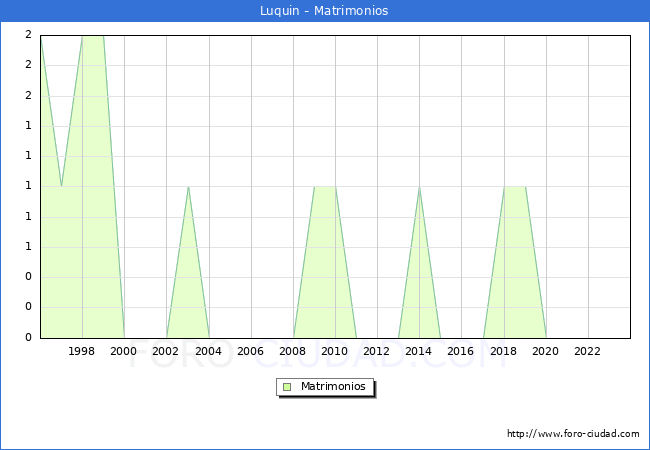The image size is (650, 450).
Task: Click the chart title Luquin - Matrimonios
Action: [x=324, y=11]
